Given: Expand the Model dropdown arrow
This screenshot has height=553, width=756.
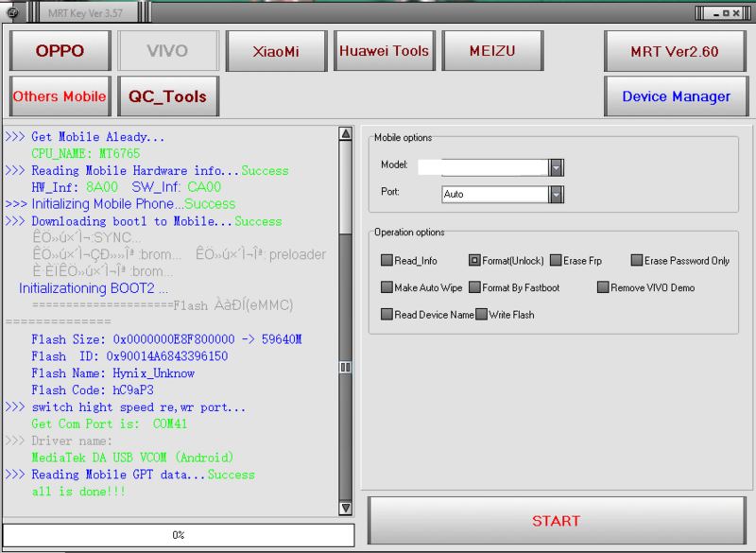Looking at the screenshot, I should 557,167.
